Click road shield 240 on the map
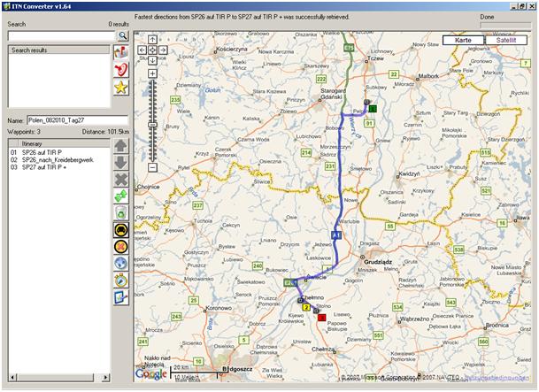 (x=258, y=266)
